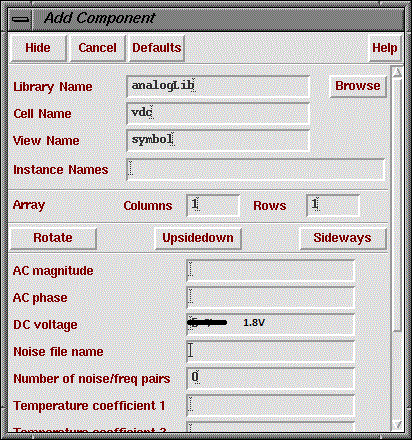Flip component with Upsidedown button

pos(198,238)
